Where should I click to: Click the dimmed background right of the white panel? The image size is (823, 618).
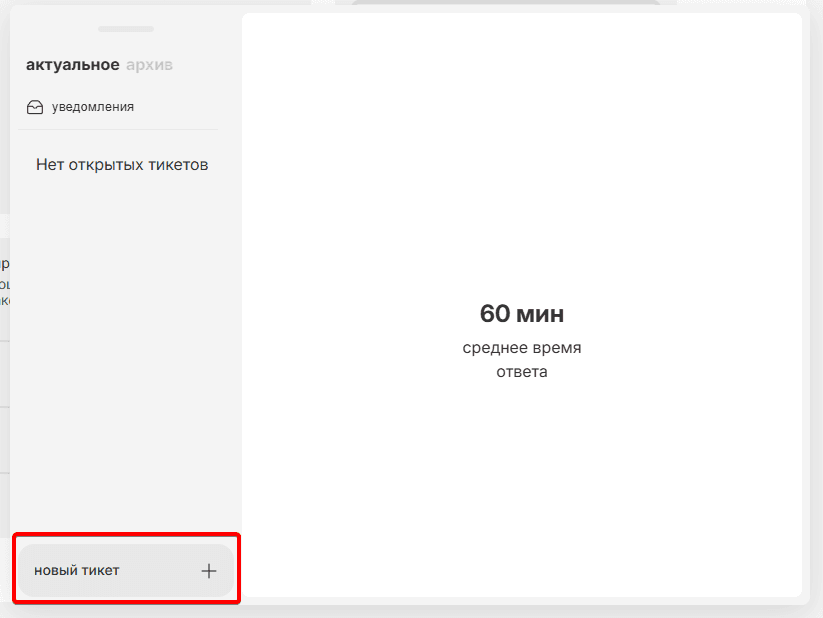pos(814,300)
